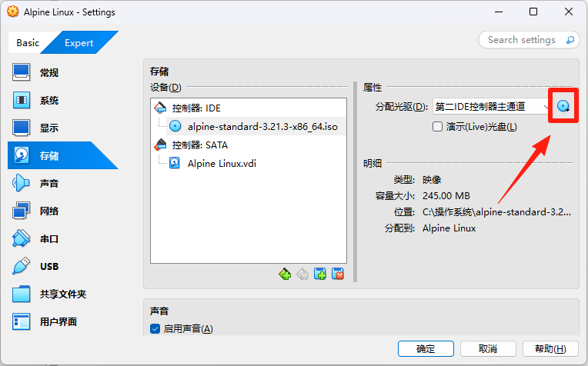The image size is (588, 366).
Task: Open the 分配光驱 IDE channel dropdown
Action: click(x=493, y=107)
